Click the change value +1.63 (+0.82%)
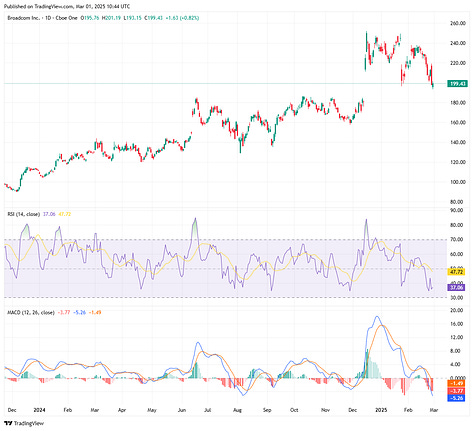 [x=182, y=18]
